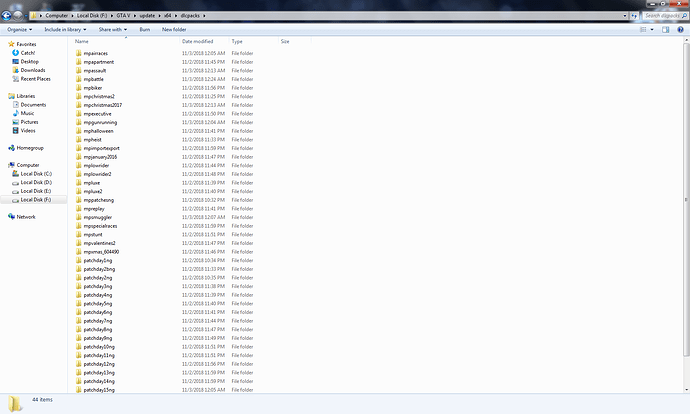
Task: Select the mpheist folder icon
Action: pos(79,139)
